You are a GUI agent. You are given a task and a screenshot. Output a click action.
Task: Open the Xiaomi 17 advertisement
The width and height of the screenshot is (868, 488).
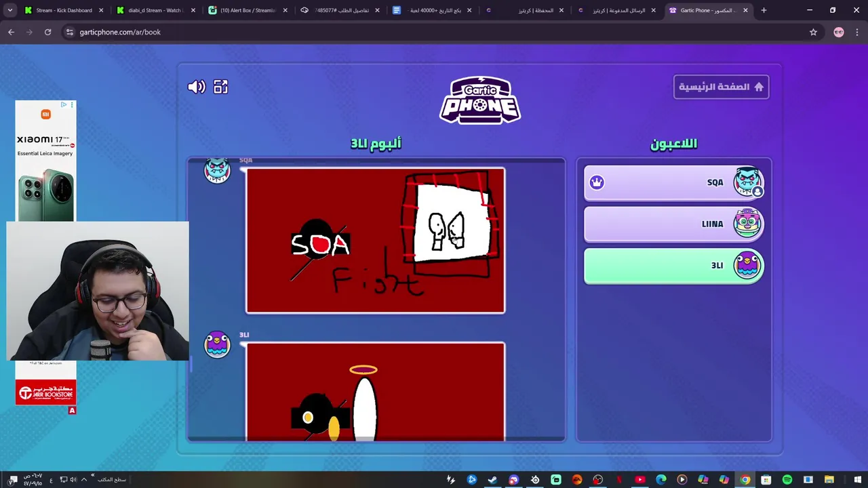(45, 161)
